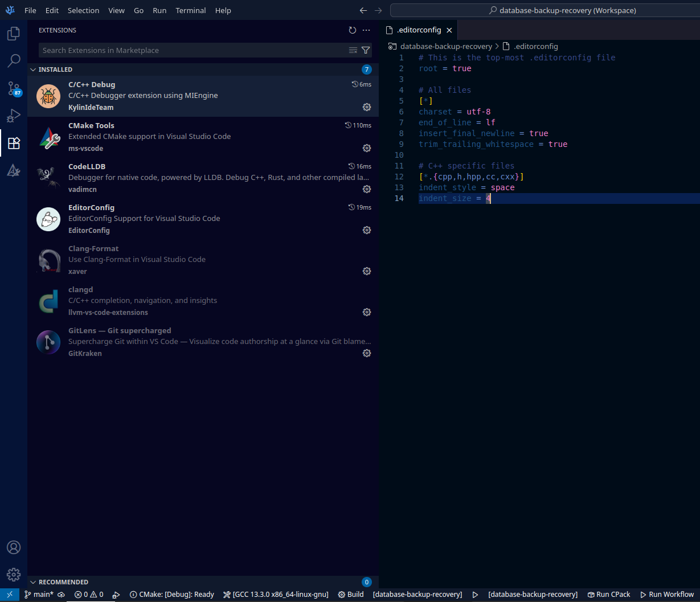Change kit GCC 13.3.0 x86_64-linux-gnu
This screenshot has height=602, width=700.
276,595
